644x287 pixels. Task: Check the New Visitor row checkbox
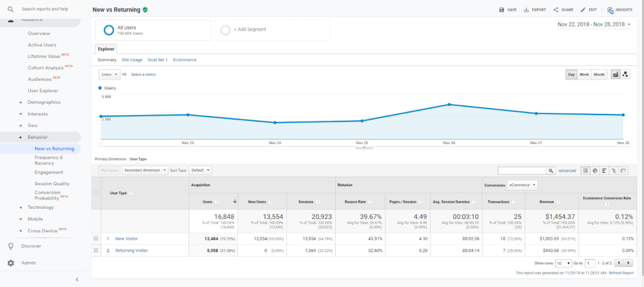[96, 239]
